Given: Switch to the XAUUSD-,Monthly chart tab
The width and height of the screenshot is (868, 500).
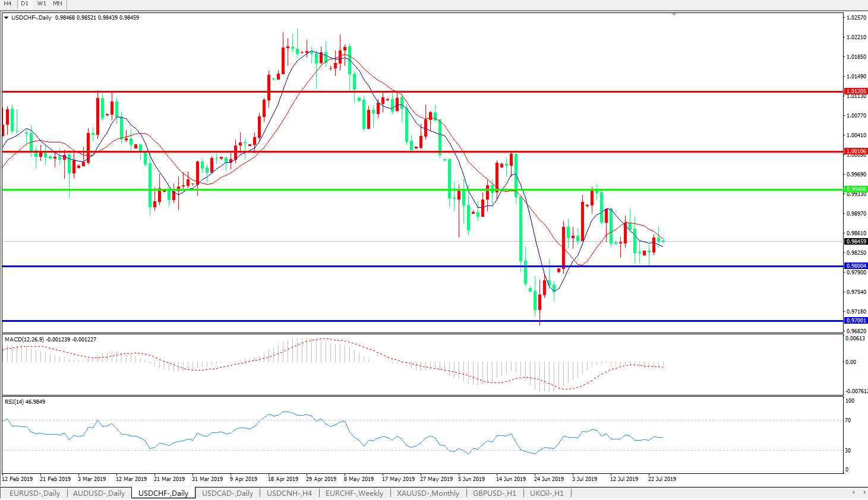Looking at the screenshot, I should click(428, 493).
